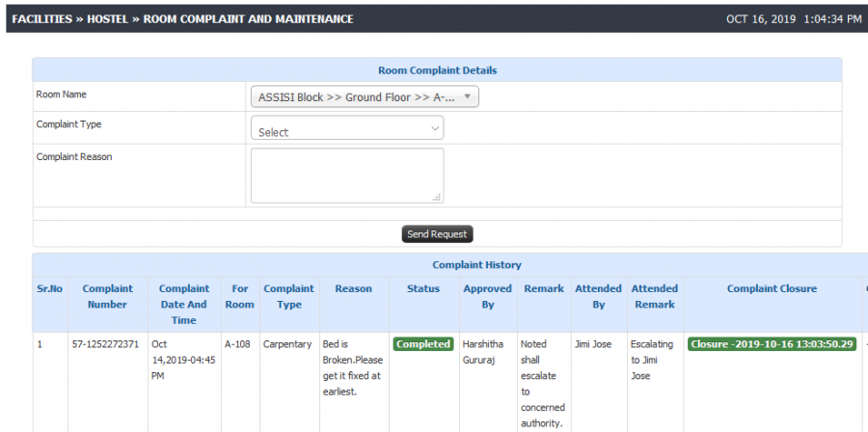Viewport: 868px width, 432px height.
Task: Click the Complaint Number column header
Action: click(107, 296)
